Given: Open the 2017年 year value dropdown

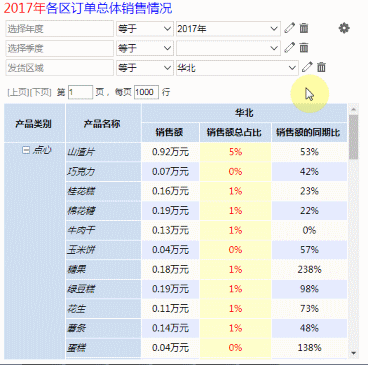Looking at the screenshot, I should (x=228, y=29).
